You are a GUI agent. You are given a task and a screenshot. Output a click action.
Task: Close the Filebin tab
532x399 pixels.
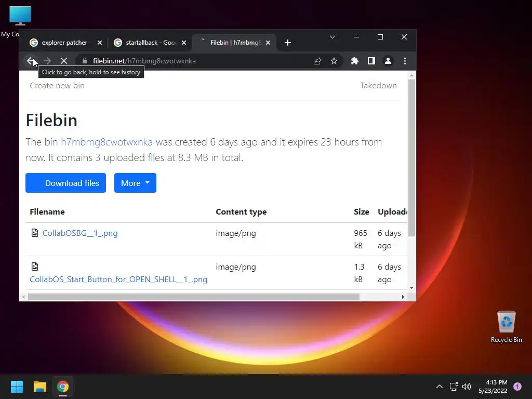point(268,43)
